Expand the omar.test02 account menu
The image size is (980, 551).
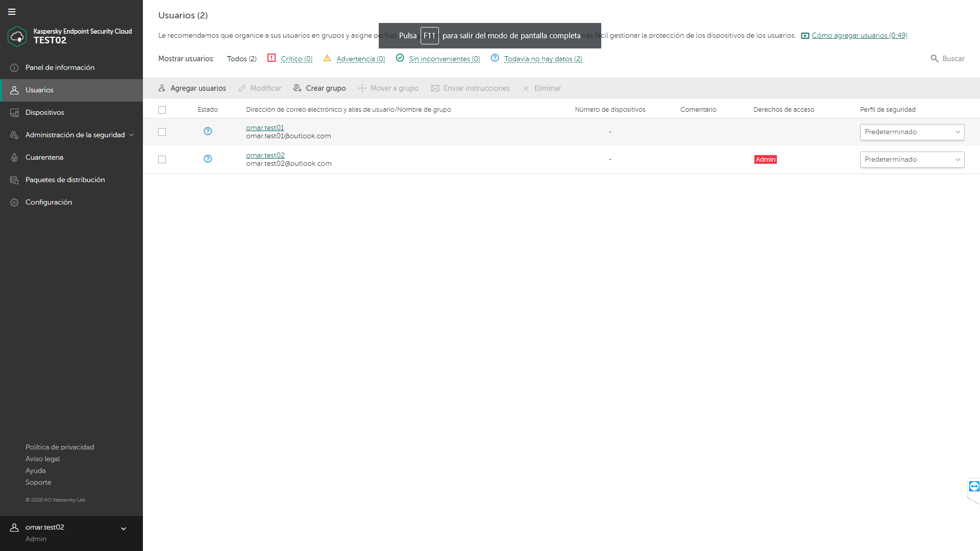click(123, 529)
